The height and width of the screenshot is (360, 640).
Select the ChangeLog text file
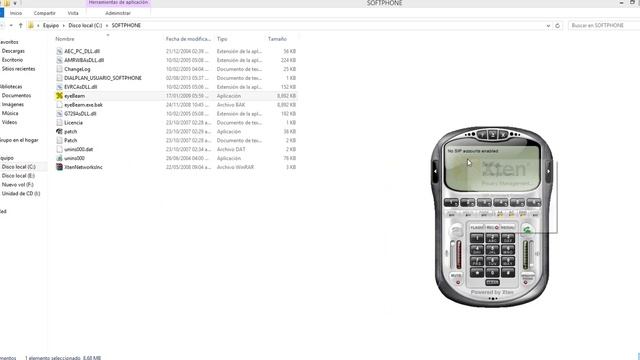(x=77, y=69)
